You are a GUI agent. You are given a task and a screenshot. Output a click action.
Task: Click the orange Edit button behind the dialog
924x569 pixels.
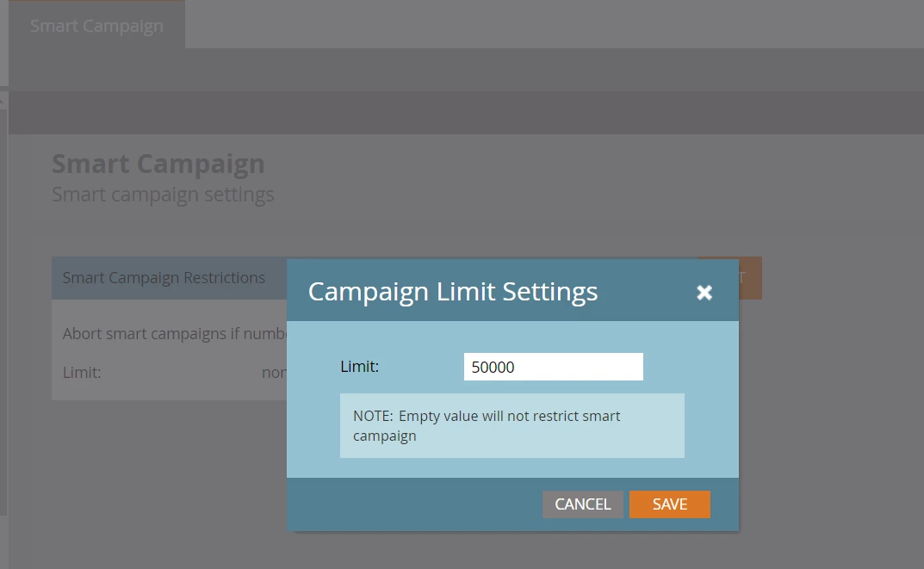(750, 278)
